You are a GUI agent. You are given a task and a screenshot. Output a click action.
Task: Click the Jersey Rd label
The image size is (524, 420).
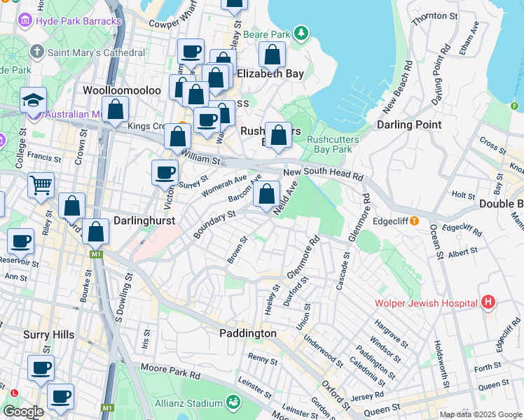click(x=367, y=396)
